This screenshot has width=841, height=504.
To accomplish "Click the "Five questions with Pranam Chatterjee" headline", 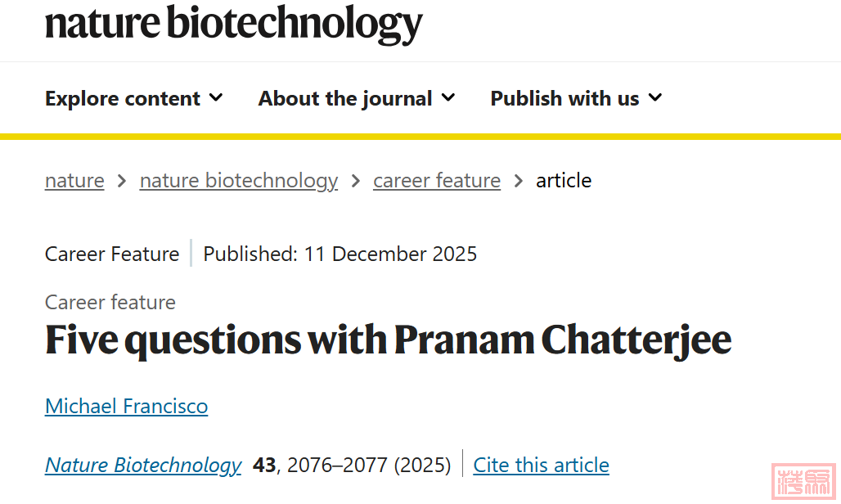I will 389,340.
